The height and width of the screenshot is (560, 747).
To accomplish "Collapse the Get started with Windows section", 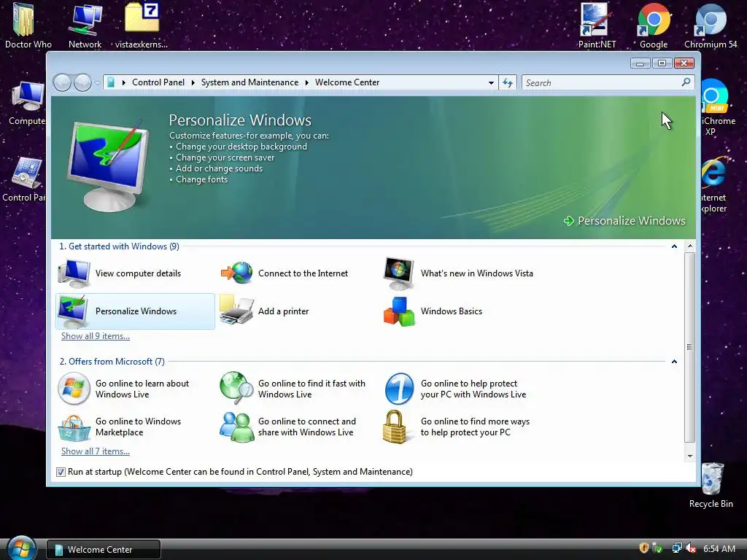I will coord(674,246).
